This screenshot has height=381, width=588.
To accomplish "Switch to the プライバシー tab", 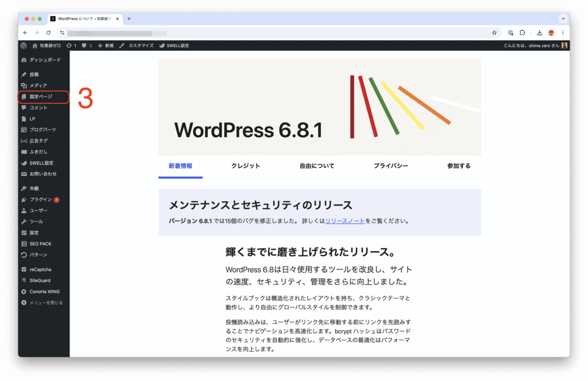I will 390,166.
